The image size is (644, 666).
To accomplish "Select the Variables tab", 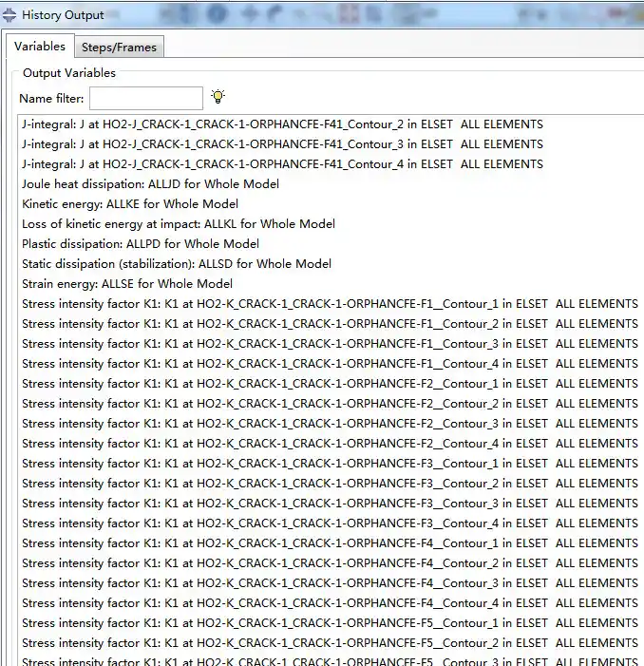I will [40, 47].
